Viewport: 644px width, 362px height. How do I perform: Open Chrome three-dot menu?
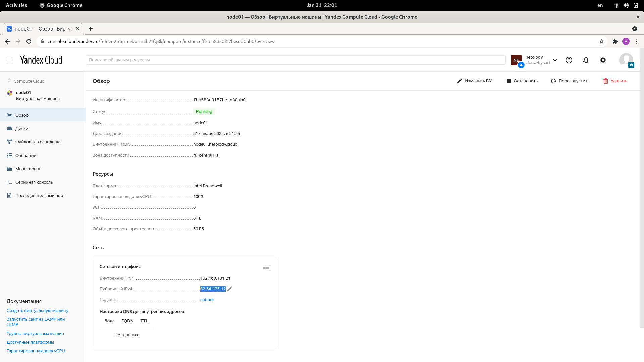637,41
